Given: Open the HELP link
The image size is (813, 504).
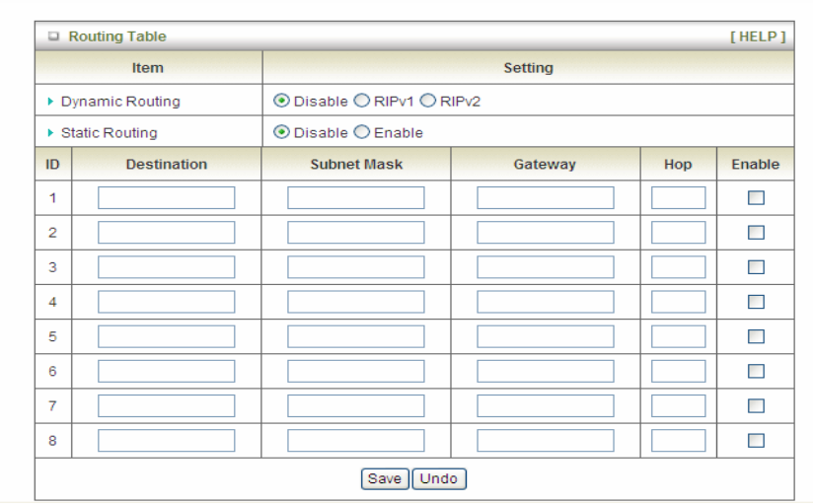Looking at the screenshot, I should click(757, 37).
